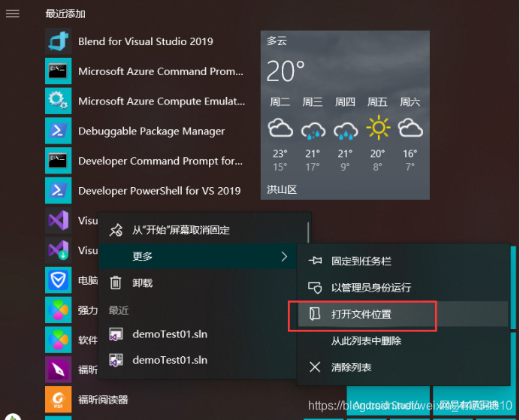Click the 洪山区 location label on weather tile
The width and height of the screenshot is (520, 420).
click(x=282, y=189)
